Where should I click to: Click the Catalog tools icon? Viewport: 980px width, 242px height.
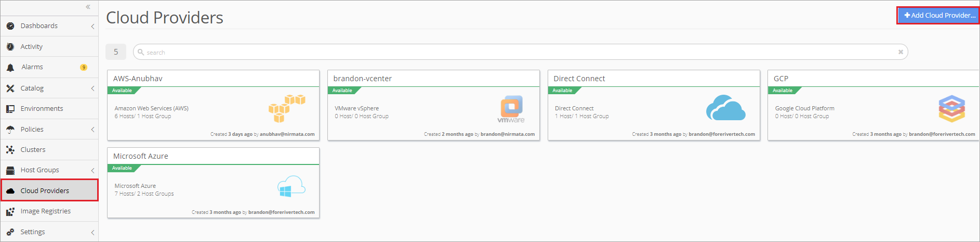click(x=10, y=88)
